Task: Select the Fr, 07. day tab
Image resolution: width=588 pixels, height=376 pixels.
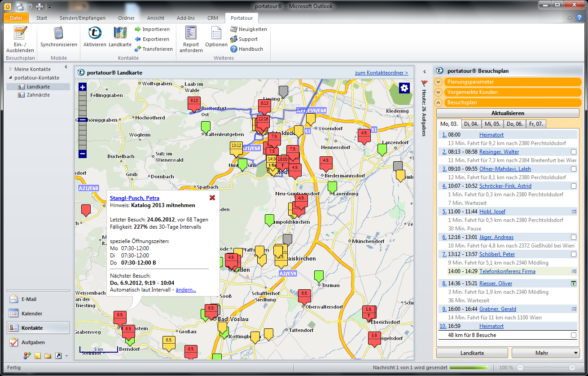Action: click(x=535, y=124)
